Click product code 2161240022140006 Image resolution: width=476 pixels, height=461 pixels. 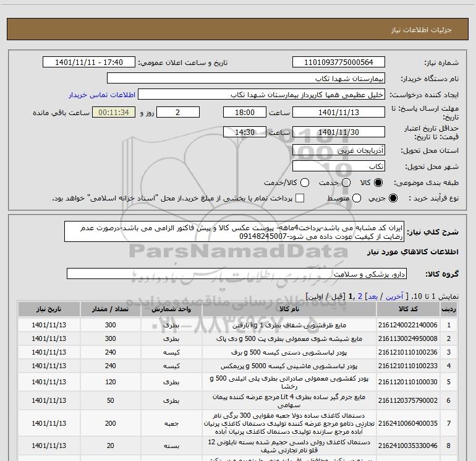pos(408,325)
